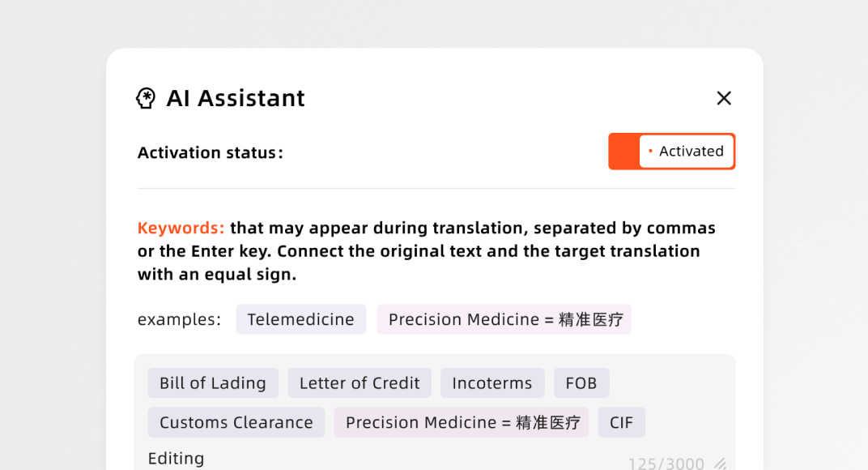Image resolution: width=868 pixels, height=470 pixels.
Task: Click the AI Assistant head icon
Action: tap(145, 98)
